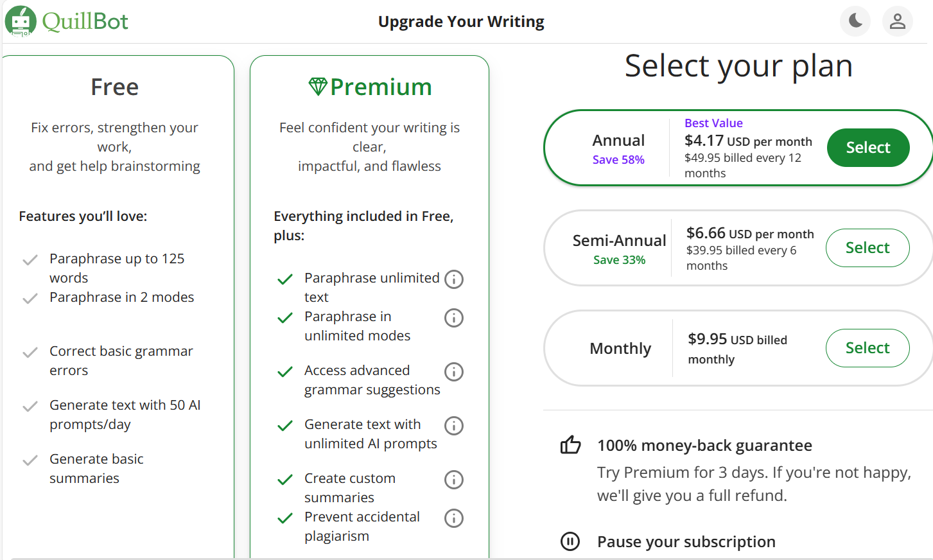933x560 pixels.
Task: Show info for unlimited AI prompts
Action: 454,426
